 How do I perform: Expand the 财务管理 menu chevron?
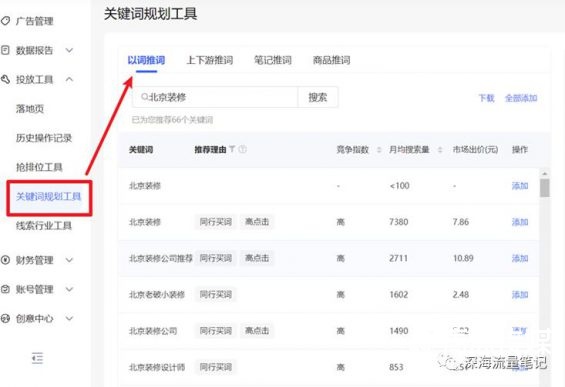tap(70, 260)
